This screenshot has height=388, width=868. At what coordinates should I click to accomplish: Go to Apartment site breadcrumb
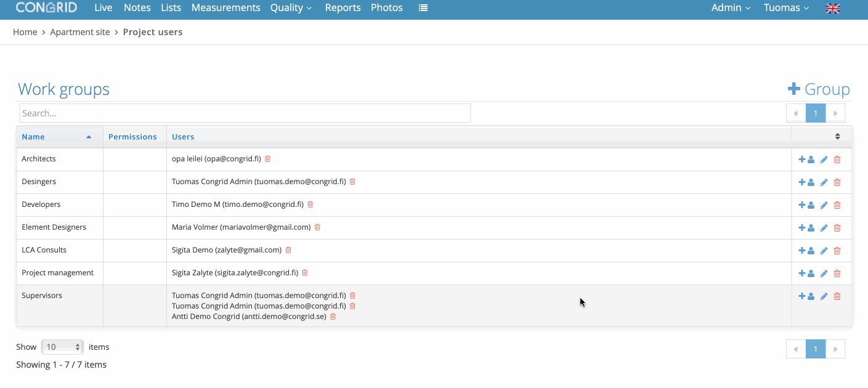[80, 32]
